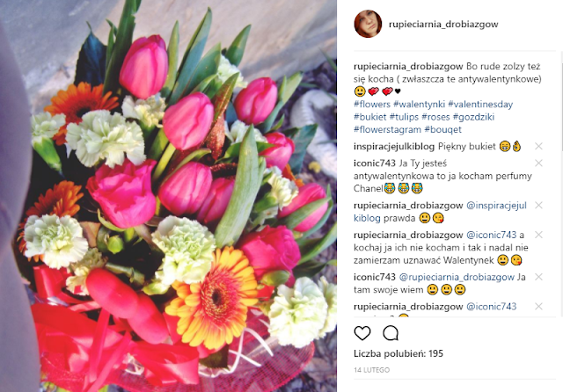Remove the 'nie zamierzam uznawać Walentynek' comment

click(538, 235)
